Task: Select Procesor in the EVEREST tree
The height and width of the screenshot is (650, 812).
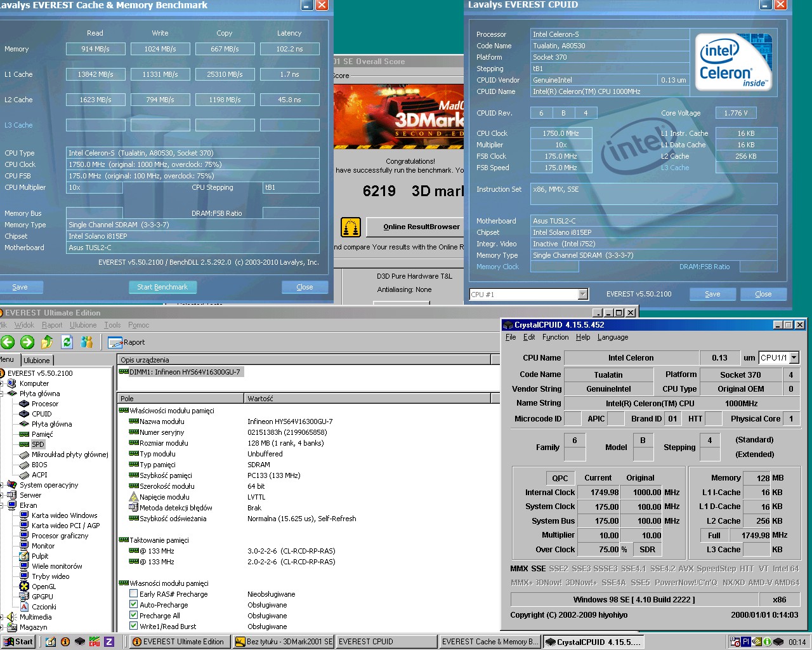Action: (44, 404)
